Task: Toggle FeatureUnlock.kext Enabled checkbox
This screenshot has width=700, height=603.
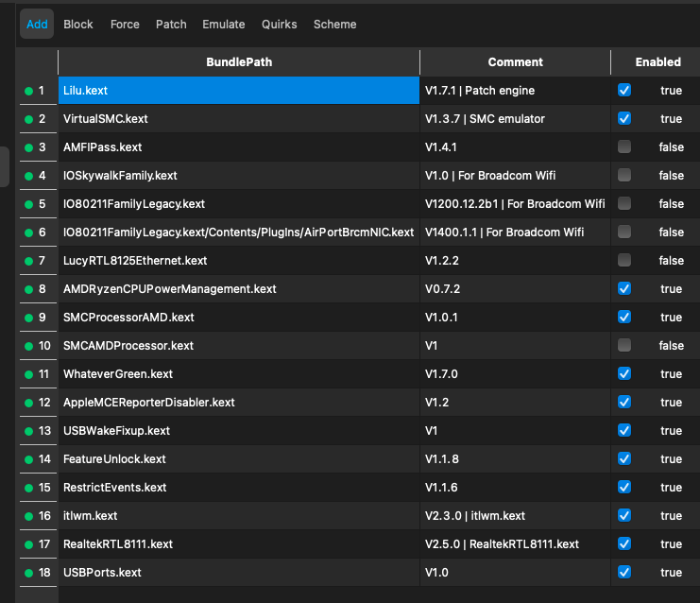Action: pos(624,458)
